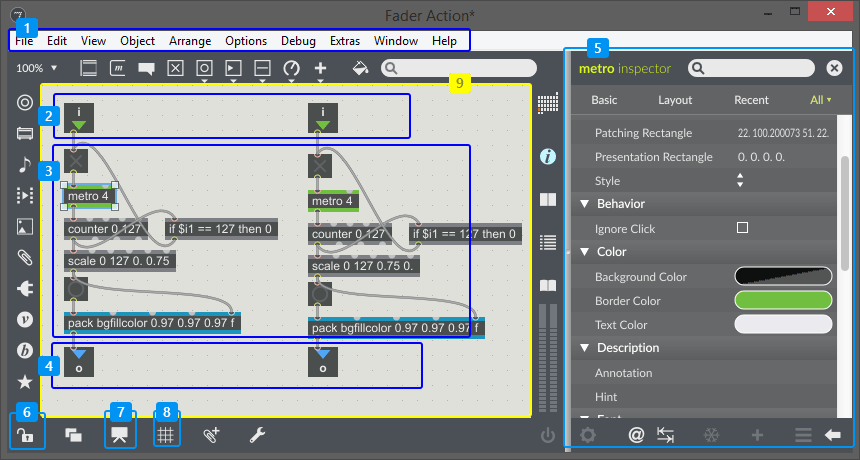Image resolution: width=860 pixels, height=460 pixels.
Task: Add a comment from top toolbar
Action: (x=146, y=69)
